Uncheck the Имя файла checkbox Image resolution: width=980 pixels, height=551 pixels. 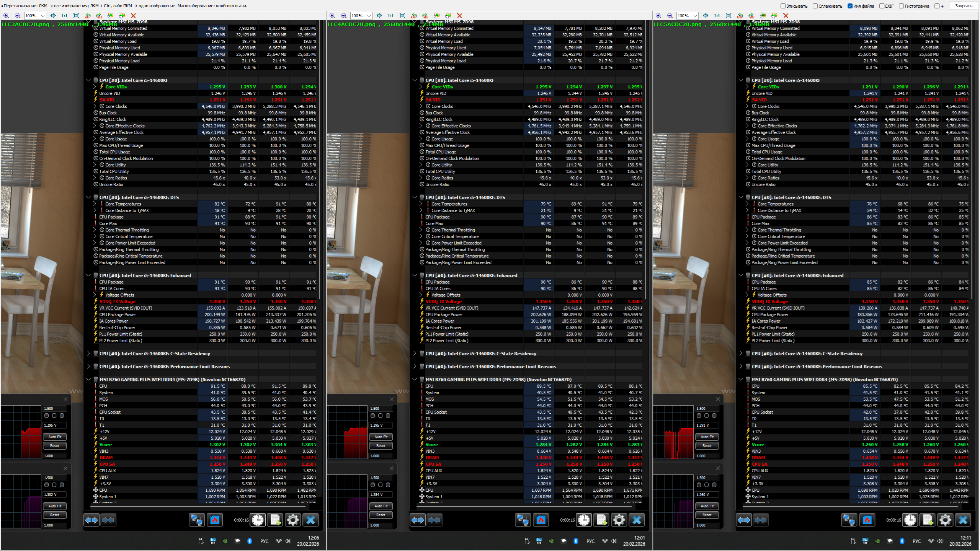[850, 6]
